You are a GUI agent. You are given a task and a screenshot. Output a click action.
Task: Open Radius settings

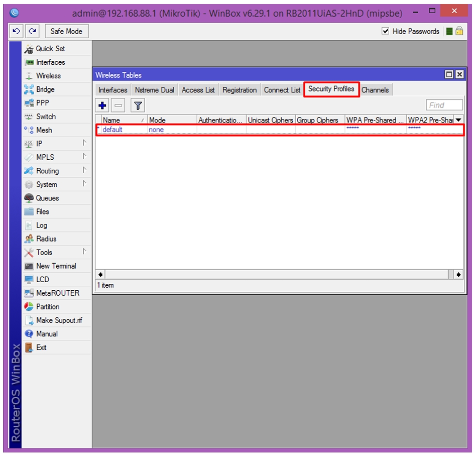[x=57, y=239]
